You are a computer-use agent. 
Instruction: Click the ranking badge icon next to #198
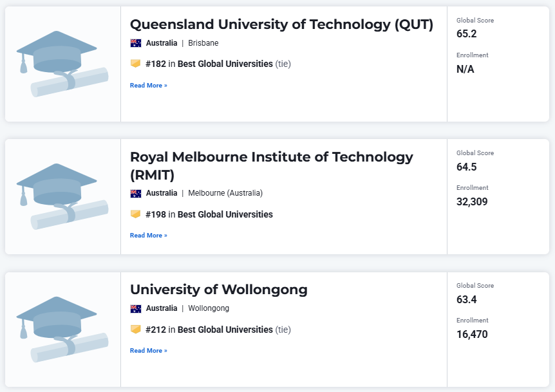(135, 214)
